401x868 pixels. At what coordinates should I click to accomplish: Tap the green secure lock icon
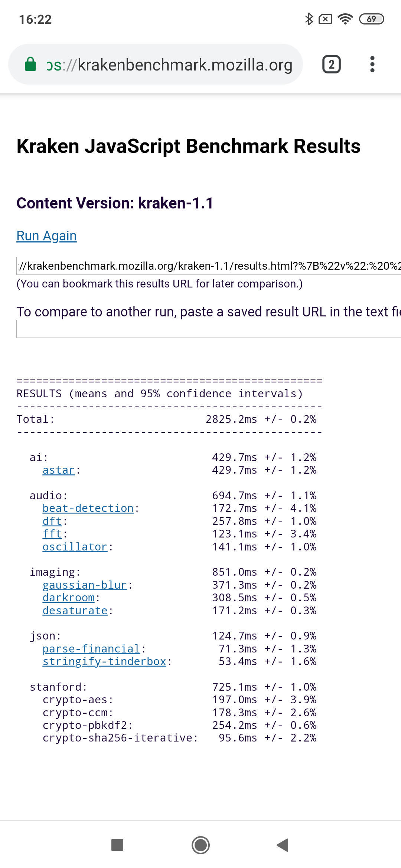coord(30,65)
